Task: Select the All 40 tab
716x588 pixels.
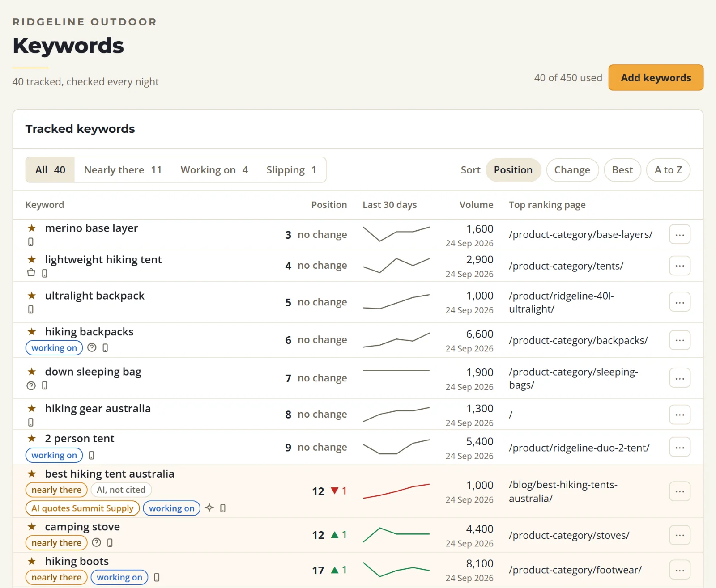Action: [50, 170]
